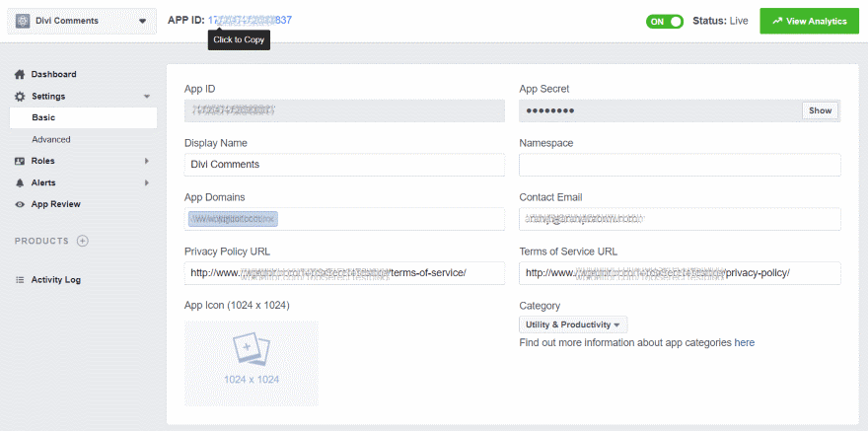Click the Activity Log list icon
The width and height of the screenshot is (868, 431).
(20, 280)
